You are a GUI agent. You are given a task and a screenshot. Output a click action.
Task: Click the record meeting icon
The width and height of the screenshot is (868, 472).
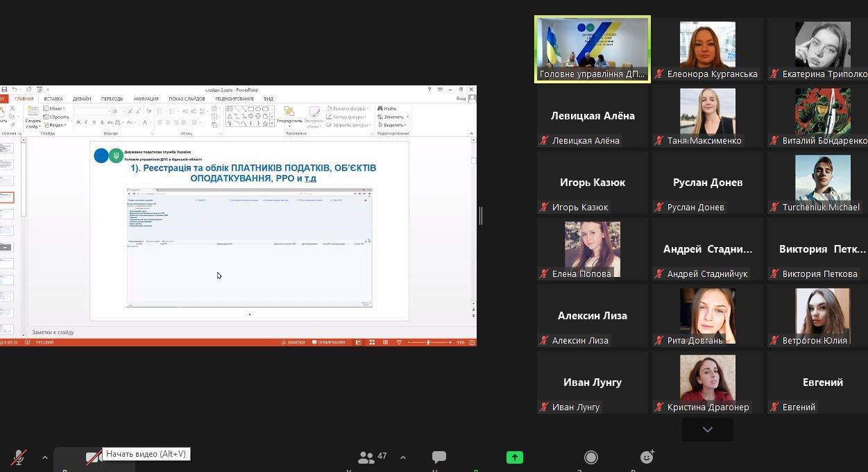(x=591, y=457)
